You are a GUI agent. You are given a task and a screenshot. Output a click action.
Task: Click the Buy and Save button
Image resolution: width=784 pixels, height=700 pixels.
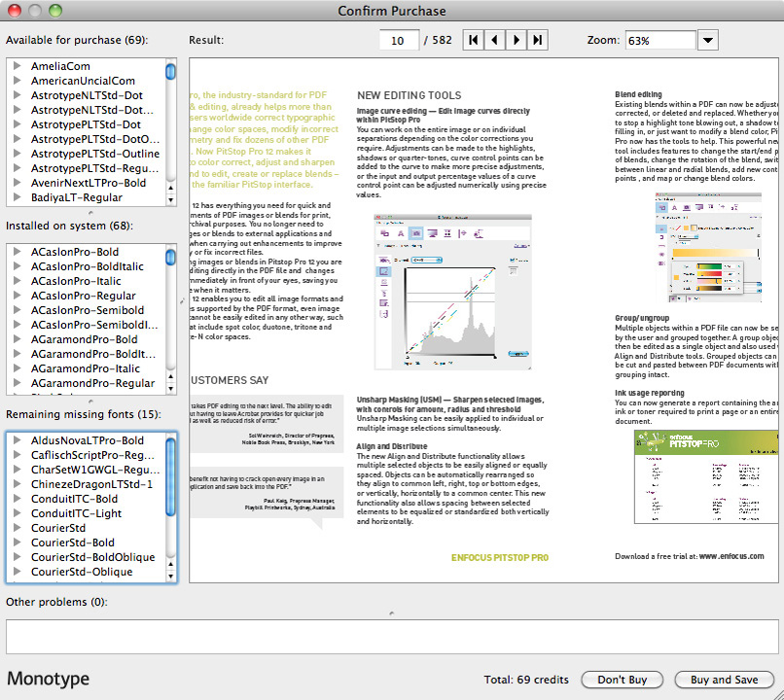[724, 680]
